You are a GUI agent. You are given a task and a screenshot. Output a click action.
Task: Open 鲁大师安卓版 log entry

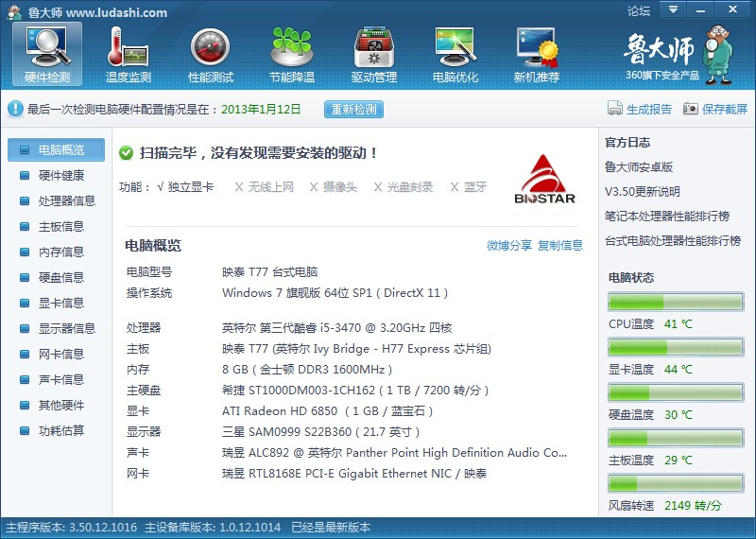pyautogui.click(x=639, y=167)
